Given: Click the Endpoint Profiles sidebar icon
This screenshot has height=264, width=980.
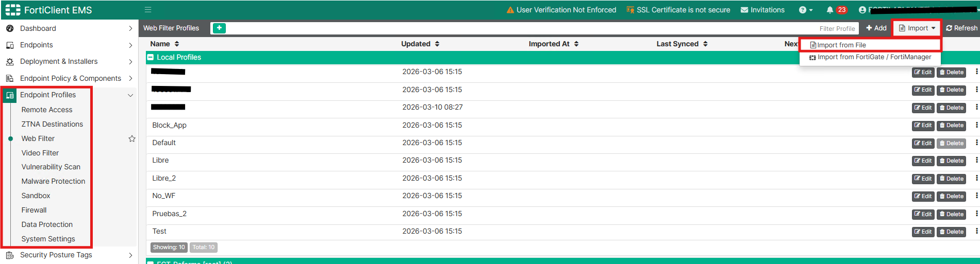Looking at the screenshot, I should click(x=10, y=95).
